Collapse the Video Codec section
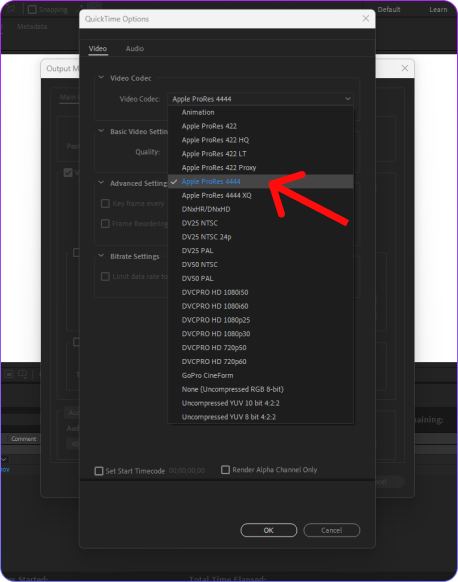 pyautogui.click(x=101, y=78)
